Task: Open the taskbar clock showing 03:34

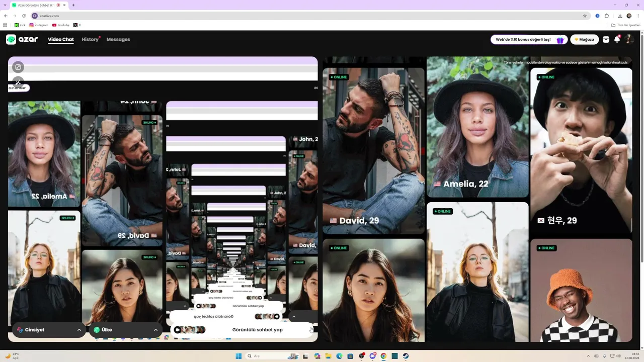Action: [631, 356]
